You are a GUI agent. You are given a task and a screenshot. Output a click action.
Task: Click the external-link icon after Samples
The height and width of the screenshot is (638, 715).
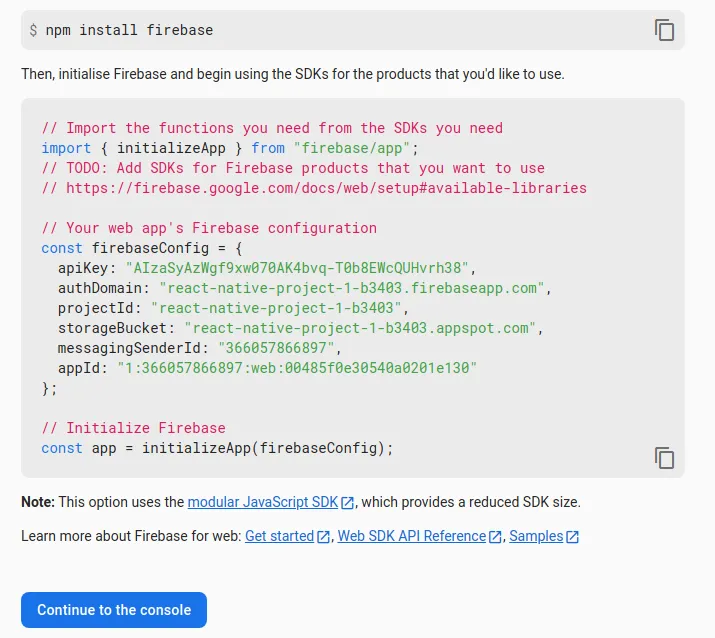572,537
